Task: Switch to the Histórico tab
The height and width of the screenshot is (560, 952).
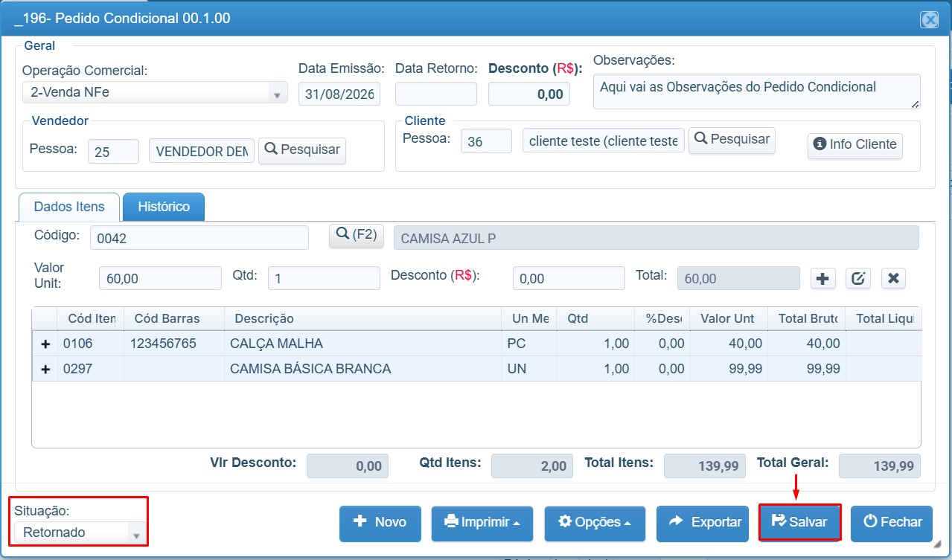Action: tap(164, 207)
